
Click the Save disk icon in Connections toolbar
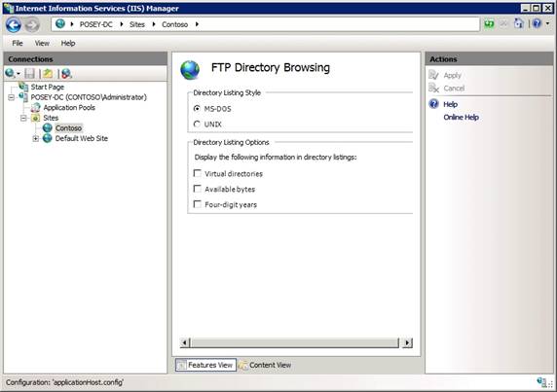(x=29, y=73)
